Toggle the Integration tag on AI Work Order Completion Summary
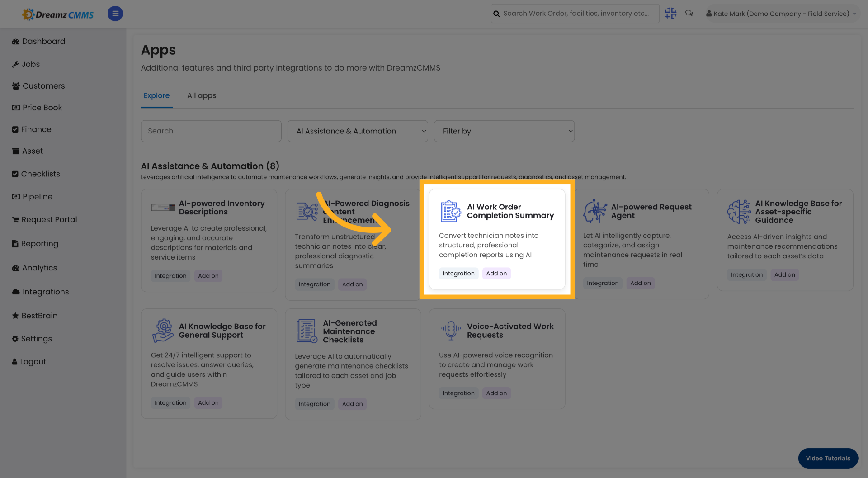Screen dimensions: 868x478 [458, 273]
